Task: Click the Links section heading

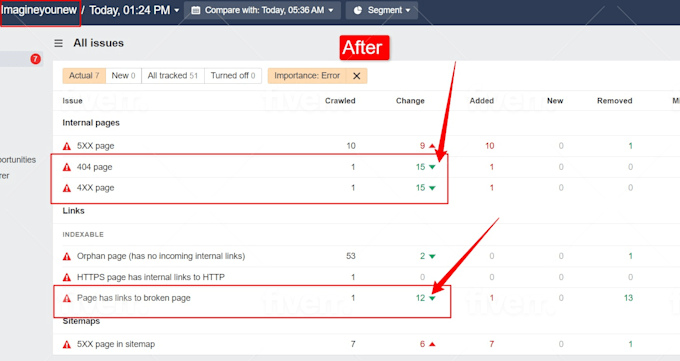Action: coord(73,211)
